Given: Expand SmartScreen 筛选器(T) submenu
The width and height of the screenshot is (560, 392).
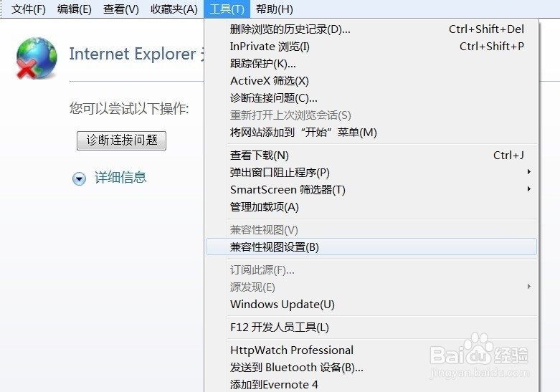Looking at the screenshot, I should [x=371, y=190].
